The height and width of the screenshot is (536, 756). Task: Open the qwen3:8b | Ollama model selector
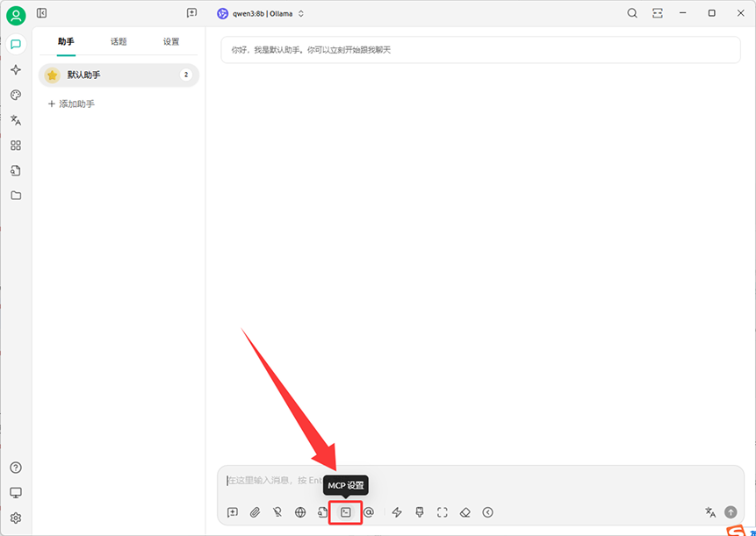[x=261, y=13]
